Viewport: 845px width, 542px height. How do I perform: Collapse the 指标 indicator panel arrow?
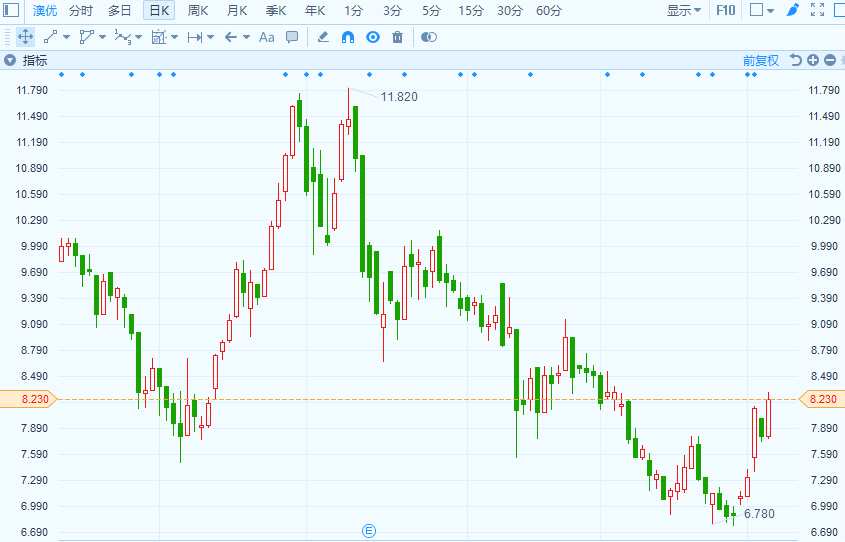[x=10, y=60]
